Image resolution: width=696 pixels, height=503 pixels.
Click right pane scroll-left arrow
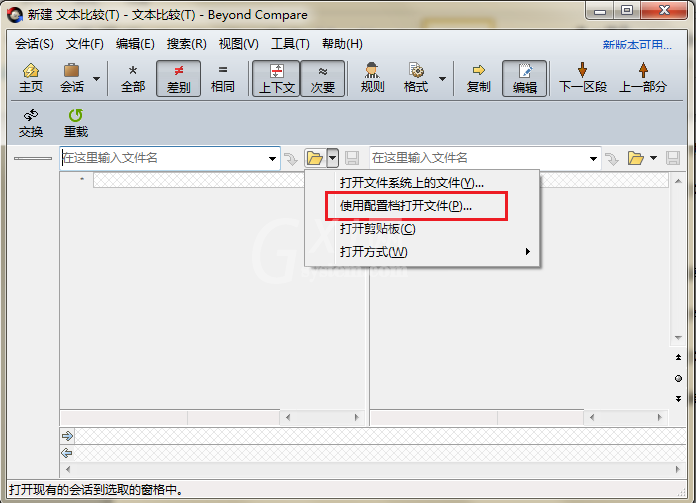(x=592, y=417)
